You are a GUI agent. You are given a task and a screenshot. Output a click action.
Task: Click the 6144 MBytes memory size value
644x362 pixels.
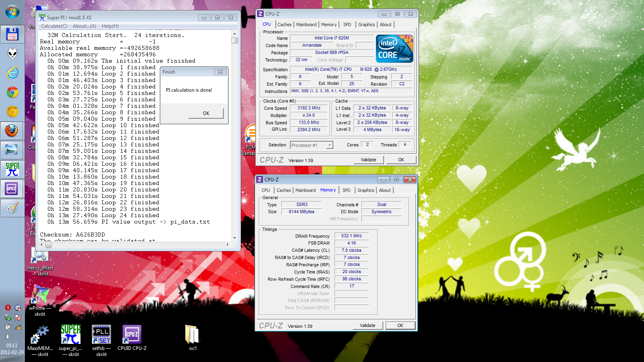[301, 212]
